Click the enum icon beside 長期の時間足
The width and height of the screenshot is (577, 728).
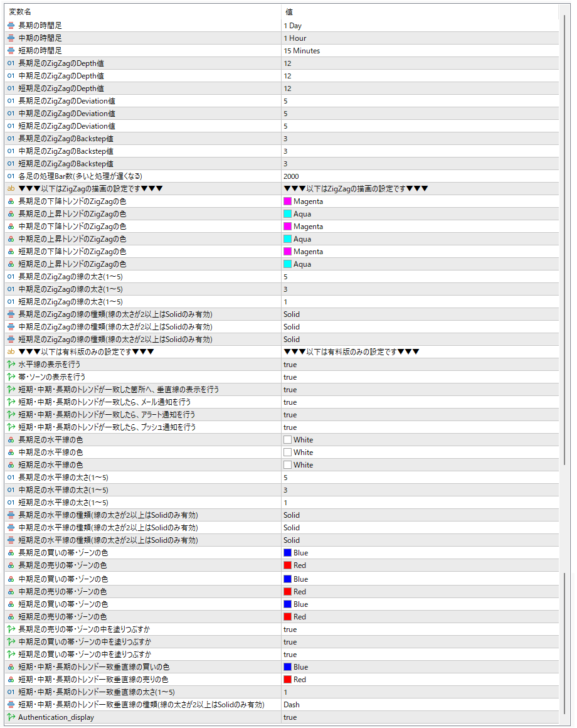point(11,26)
